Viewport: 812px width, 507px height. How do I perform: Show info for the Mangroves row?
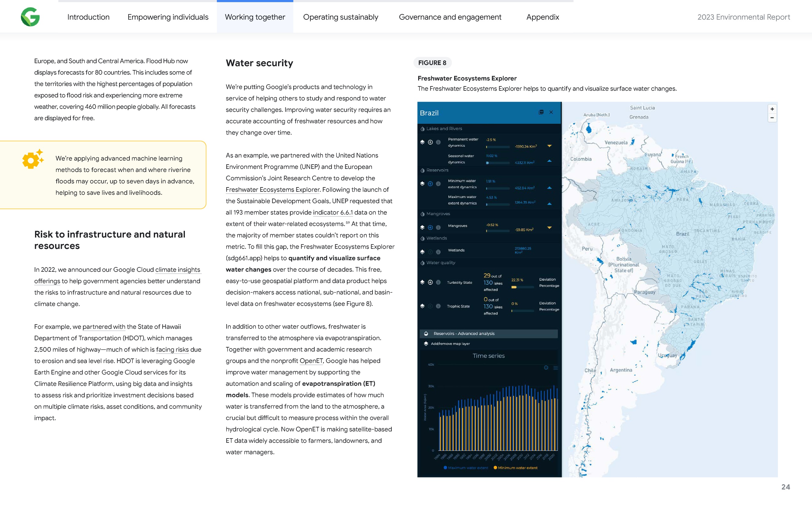coord(438,227)
